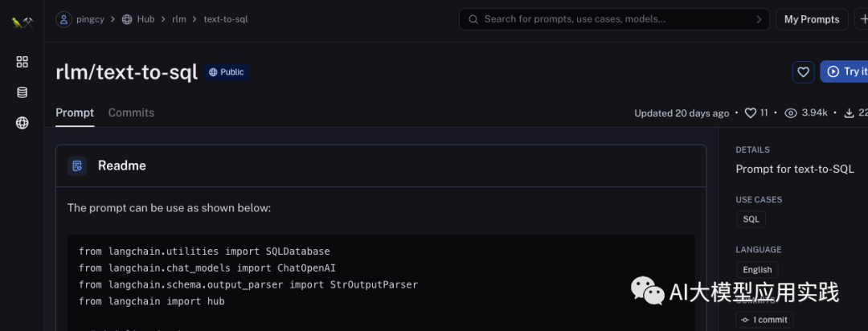
Task: Click code line importing StrOutputParser
Action: click(248, 284)
